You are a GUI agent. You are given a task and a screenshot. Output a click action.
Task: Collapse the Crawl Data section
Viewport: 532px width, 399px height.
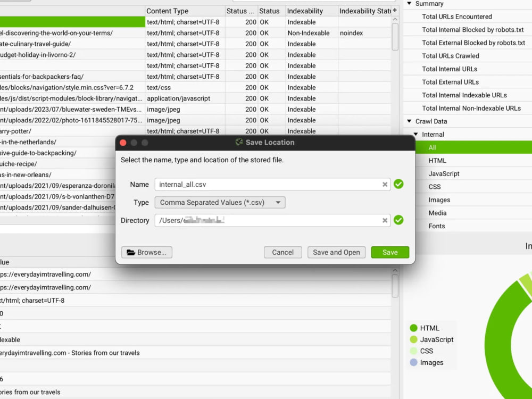409,121
